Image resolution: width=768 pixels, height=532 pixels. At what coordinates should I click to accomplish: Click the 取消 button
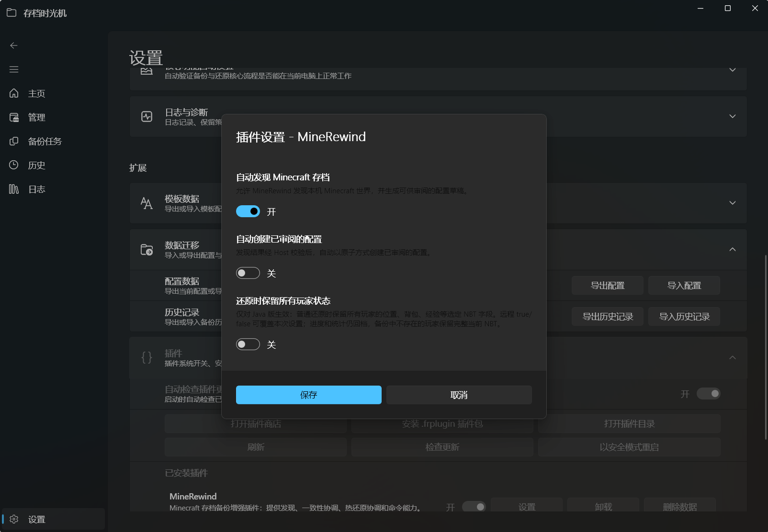click(x=459, y=395)
